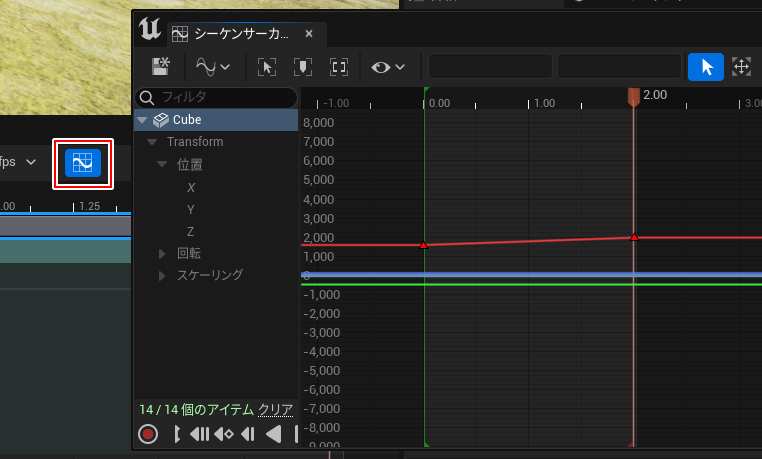The width and height of the screenshot is (762, 459).
Task: Click the highlighted Curve Editor button
Action: click(x=83, y=163)
